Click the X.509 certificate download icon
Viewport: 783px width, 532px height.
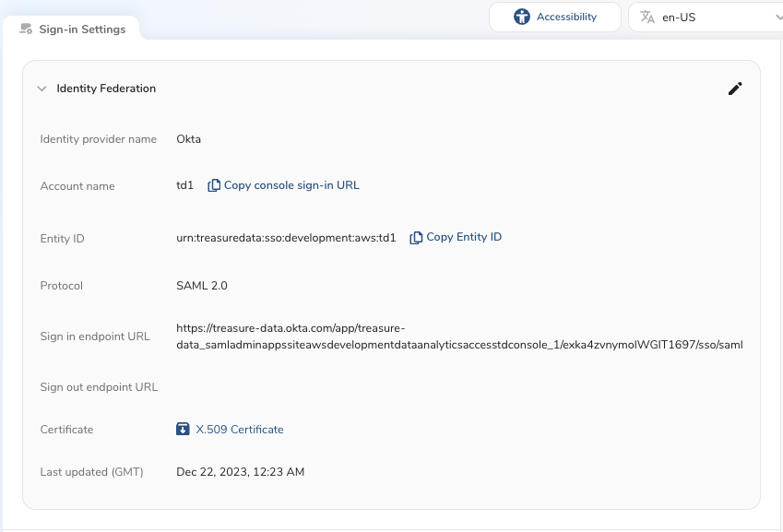(183, 429)
